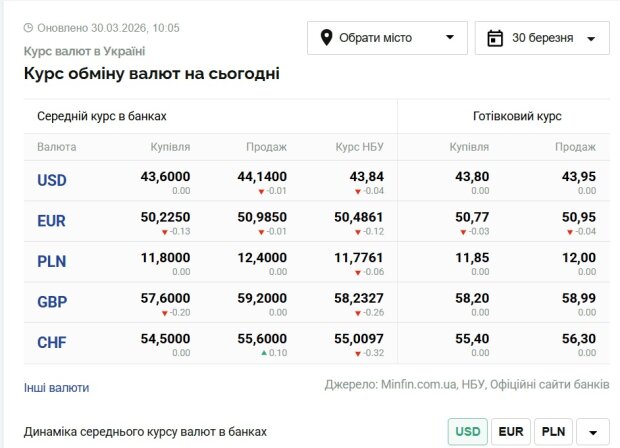
Task: Open the GBP currency link
Action: click(x=52, y=303)
